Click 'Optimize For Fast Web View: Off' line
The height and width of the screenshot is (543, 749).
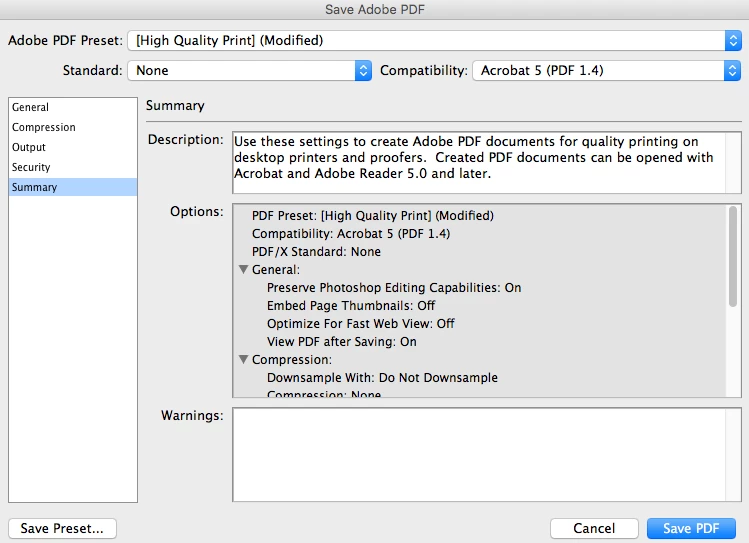pyautogui.click(x=361, y=324)
